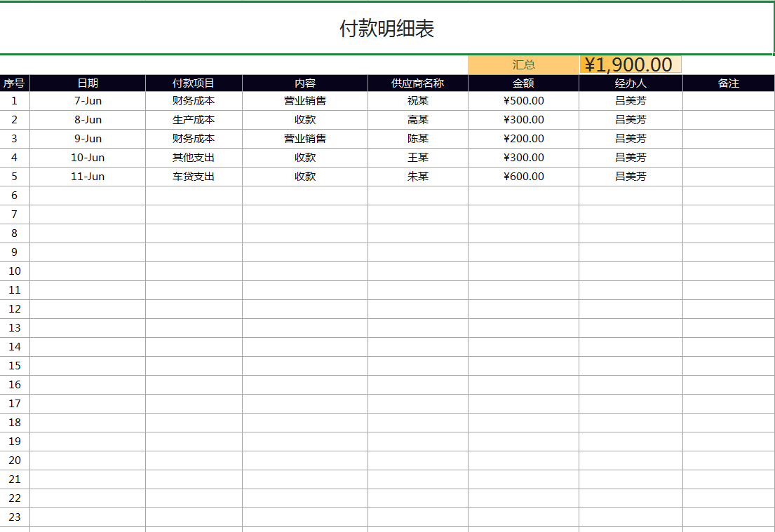
Task: Click the 汇总 summary label cell
Action: coord(522,64)
